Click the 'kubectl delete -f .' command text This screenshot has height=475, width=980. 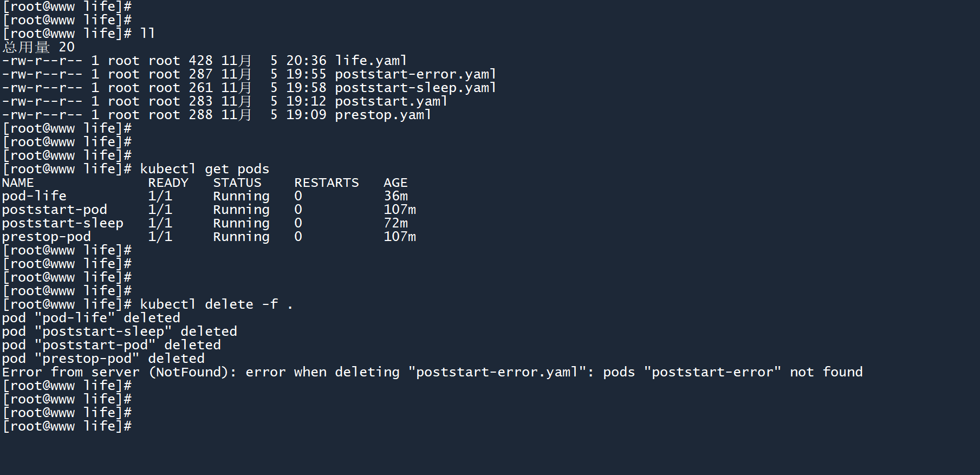point(216,304)
